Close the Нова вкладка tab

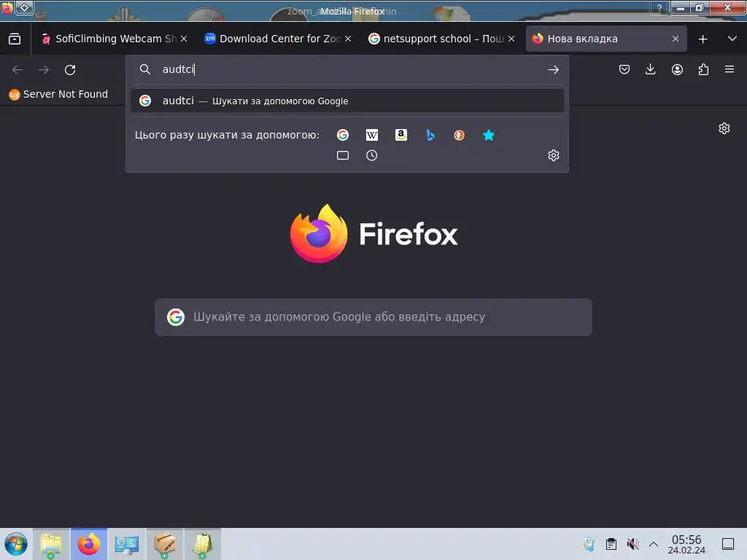[676, 39]
